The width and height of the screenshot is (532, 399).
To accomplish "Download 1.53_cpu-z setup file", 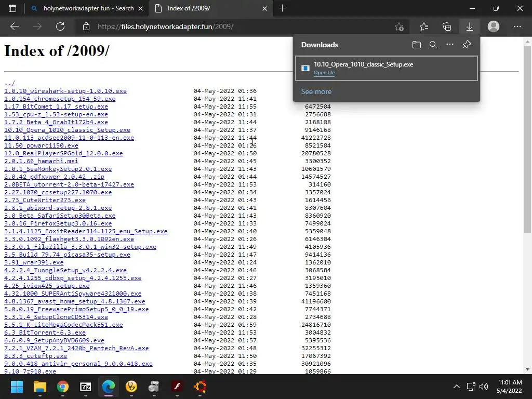I will tap(56, 114).
